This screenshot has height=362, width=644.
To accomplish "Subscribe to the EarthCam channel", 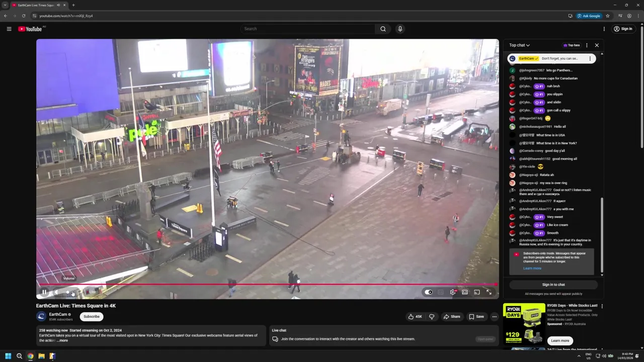I will click(x=92, y=317).
